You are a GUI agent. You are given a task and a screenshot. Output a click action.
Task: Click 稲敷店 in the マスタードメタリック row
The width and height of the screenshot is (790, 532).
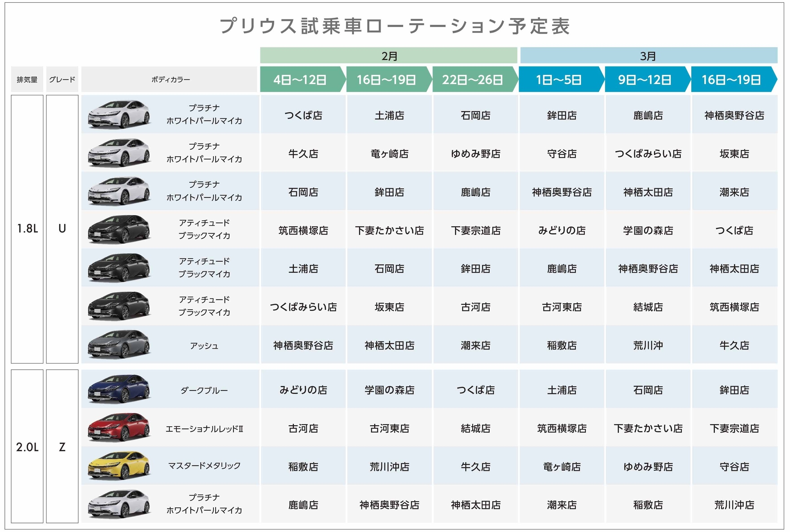coord(303,467)
